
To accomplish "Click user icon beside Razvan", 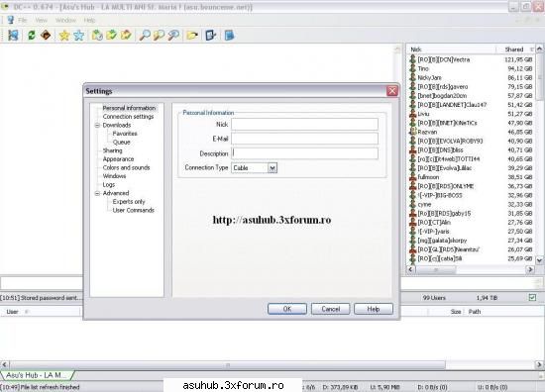I will click(x=412, y=132).
